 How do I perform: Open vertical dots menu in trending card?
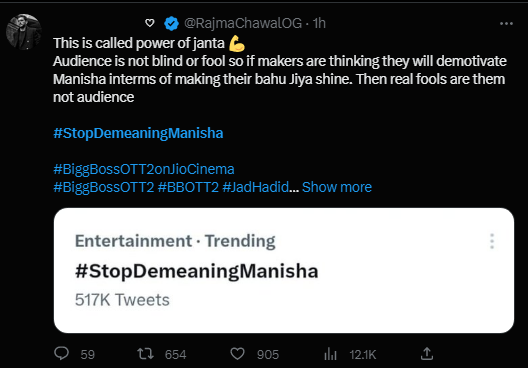pyautogui.click(x=492, y=241)
